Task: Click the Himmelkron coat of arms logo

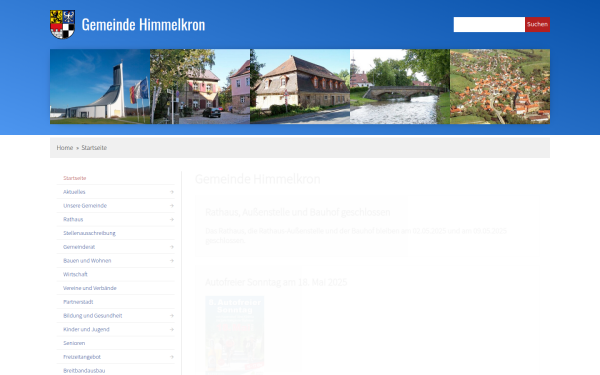Action: pyautogui.click(x=62, y=24)
